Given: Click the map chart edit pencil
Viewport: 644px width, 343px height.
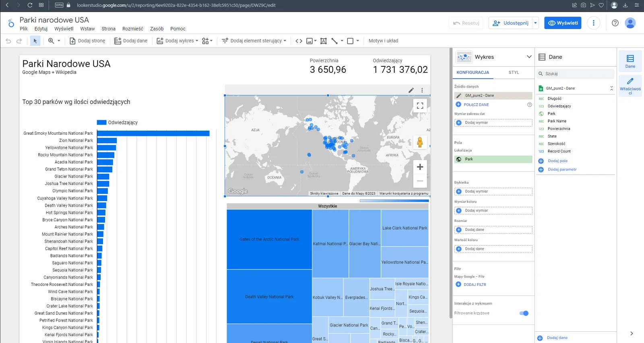Looking at the screenshot, I should 411,90.
